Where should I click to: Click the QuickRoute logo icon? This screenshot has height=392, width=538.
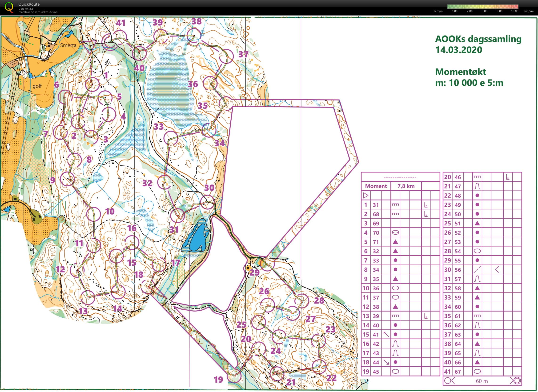(9, 7)
